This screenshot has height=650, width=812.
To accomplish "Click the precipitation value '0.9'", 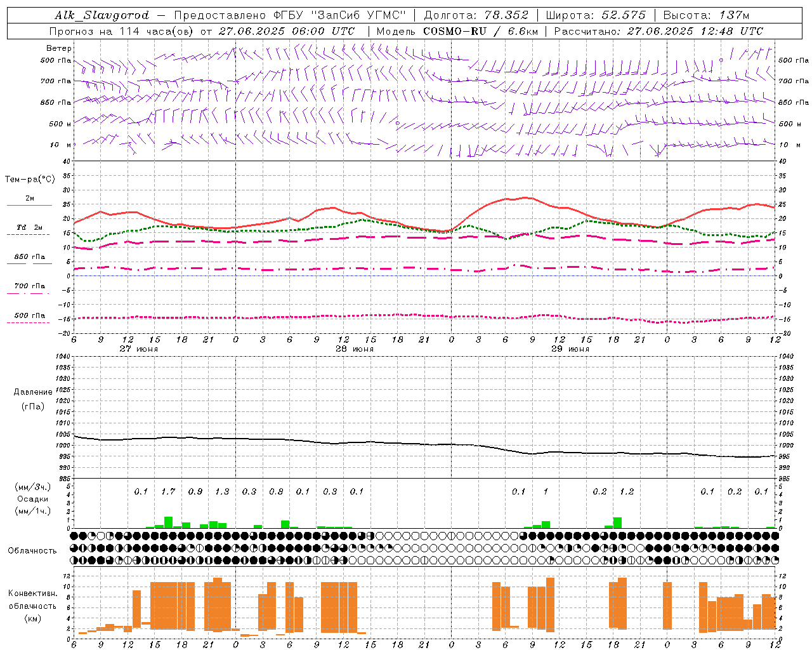I will [195, 491].
